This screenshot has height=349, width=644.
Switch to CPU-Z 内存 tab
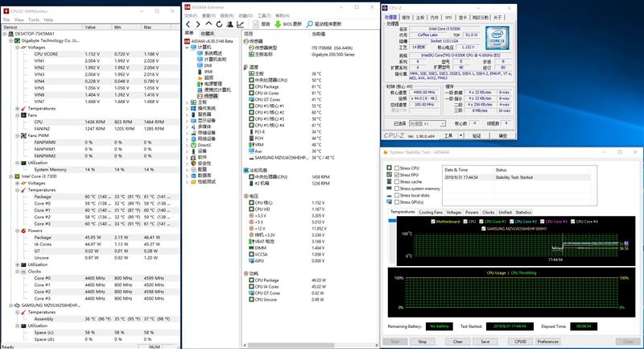coord(435,17)
